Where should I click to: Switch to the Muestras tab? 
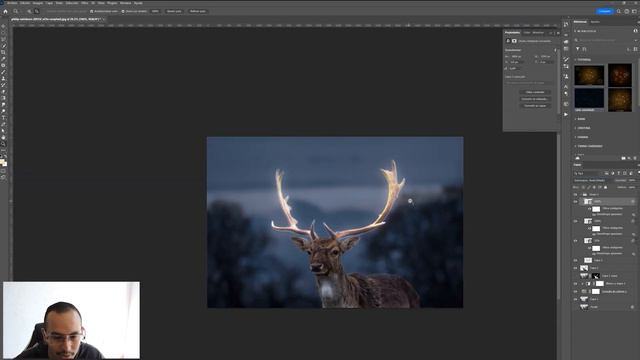538,33
